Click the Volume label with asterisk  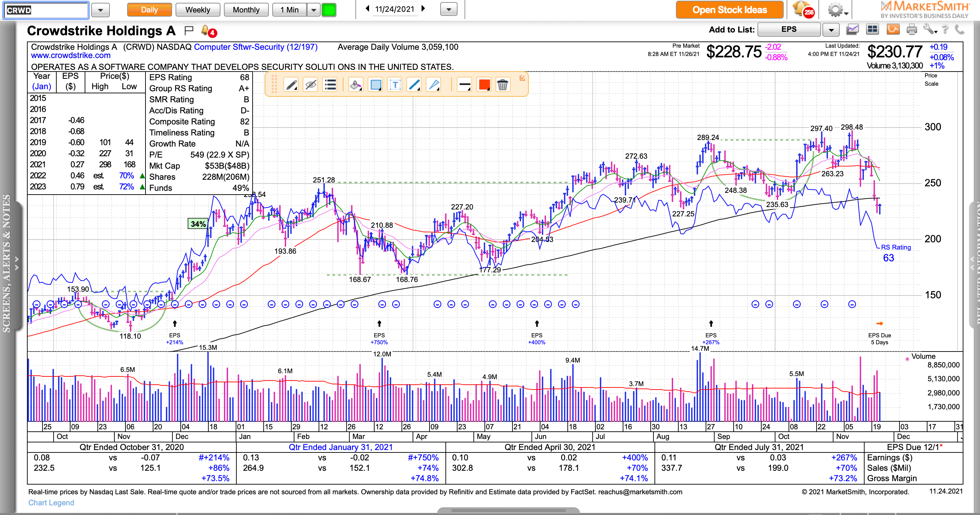click(921, 356)
